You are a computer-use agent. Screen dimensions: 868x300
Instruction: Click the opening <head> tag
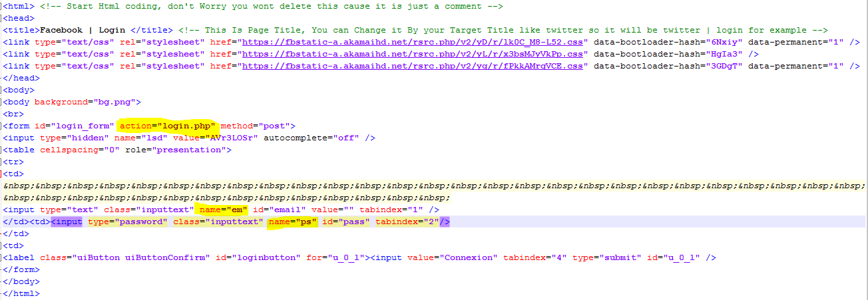click(19, 18)
